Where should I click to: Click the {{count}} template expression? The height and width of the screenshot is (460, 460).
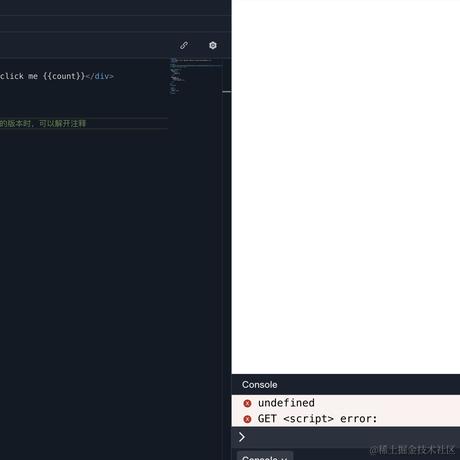[x=64, y=76]
